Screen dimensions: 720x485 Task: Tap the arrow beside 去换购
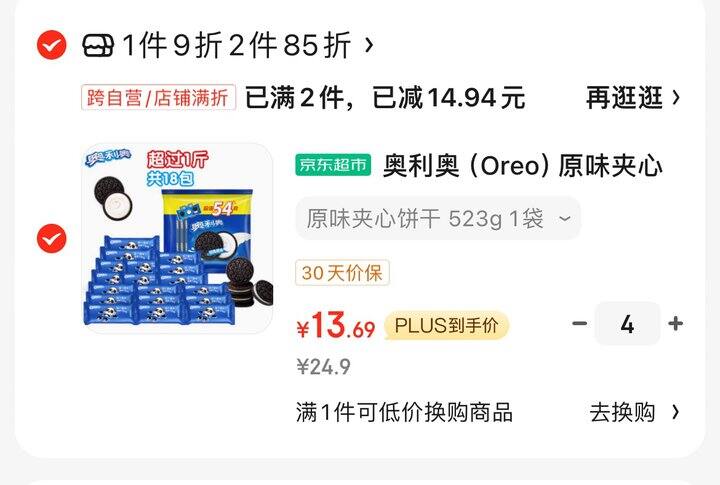click(675, 412)
